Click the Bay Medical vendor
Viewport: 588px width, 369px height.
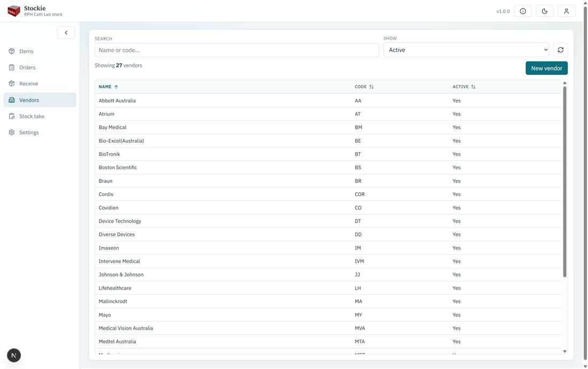[112, 128]
